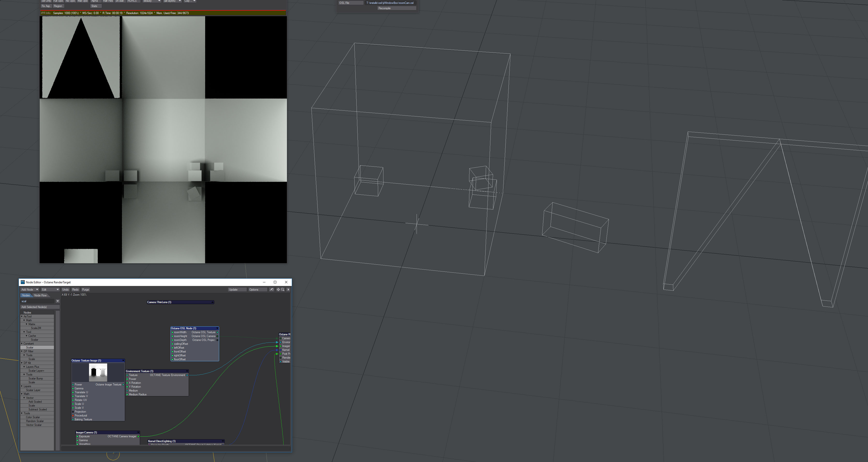Click the wire style pencil icon
Screen dimensions: 868x462
[x=271, y=290]
